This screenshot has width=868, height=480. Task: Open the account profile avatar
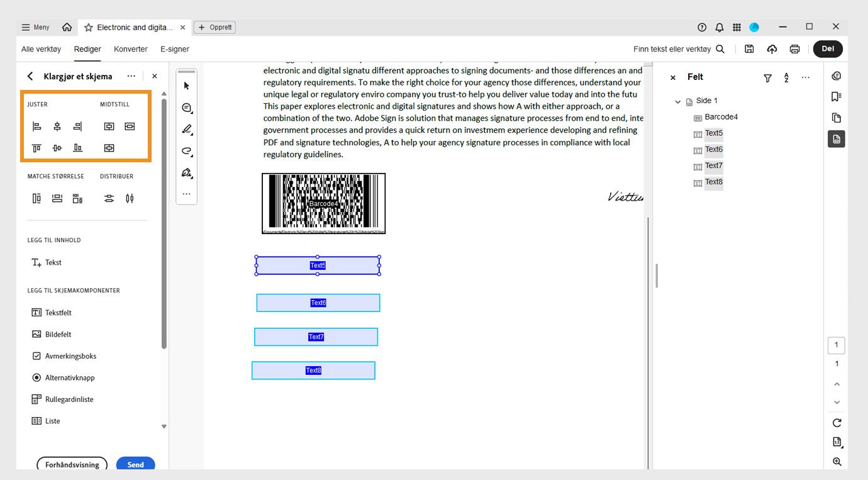754,28
